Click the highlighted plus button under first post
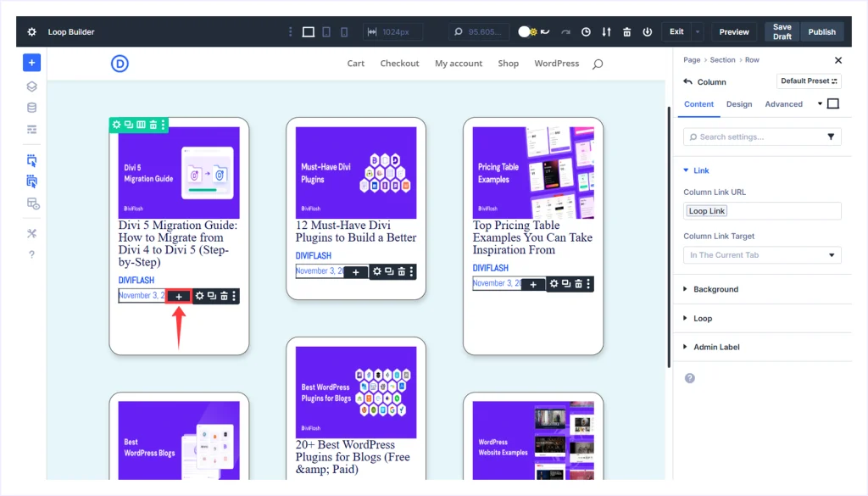The width and height of the screenshot is (868, 496). (179, 296)
